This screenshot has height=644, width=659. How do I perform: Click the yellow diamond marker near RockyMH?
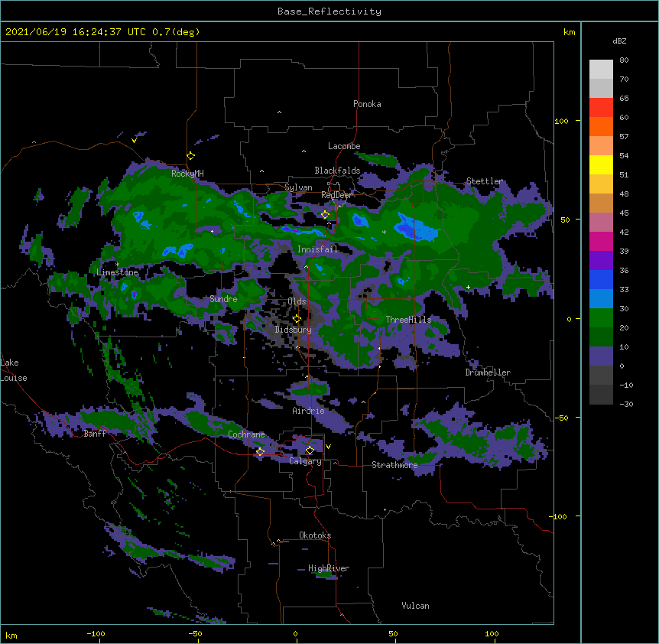(x=191, y=156)
